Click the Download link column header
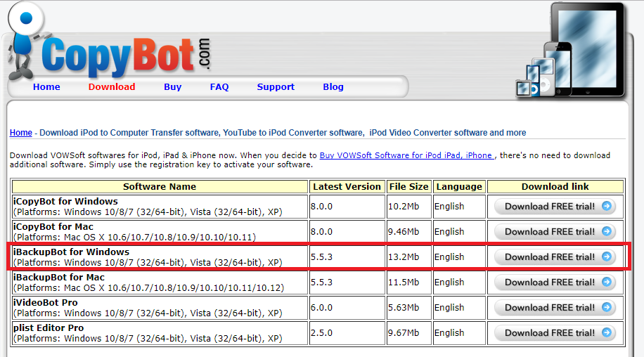This screenshot has width=644, height=357. (555, 187)
